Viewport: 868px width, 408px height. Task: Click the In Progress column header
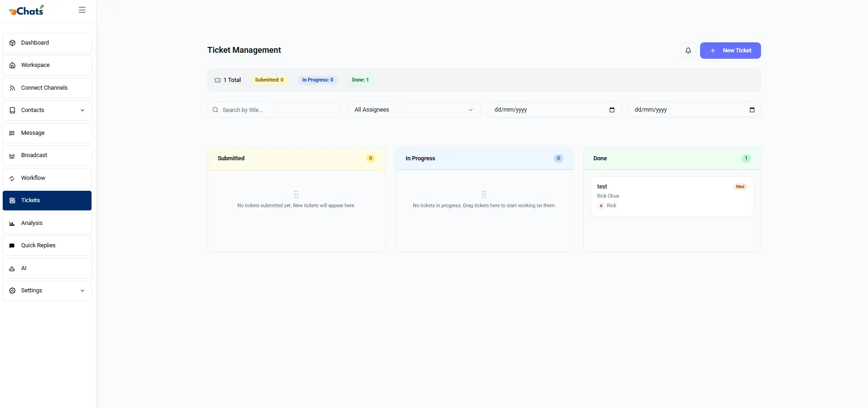coord(484,158)
